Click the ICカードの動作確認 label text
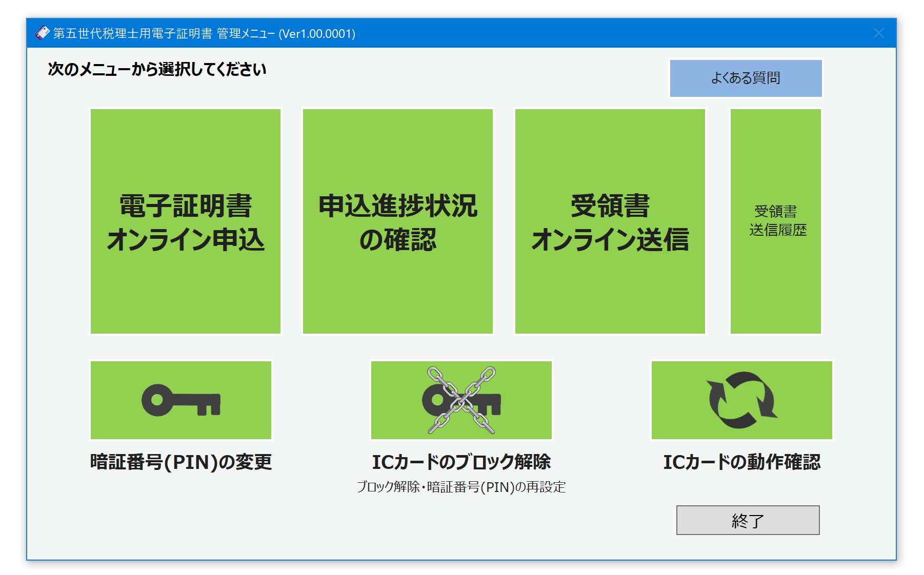The height and width of the screenshot is (575, 924). point(741,462)
